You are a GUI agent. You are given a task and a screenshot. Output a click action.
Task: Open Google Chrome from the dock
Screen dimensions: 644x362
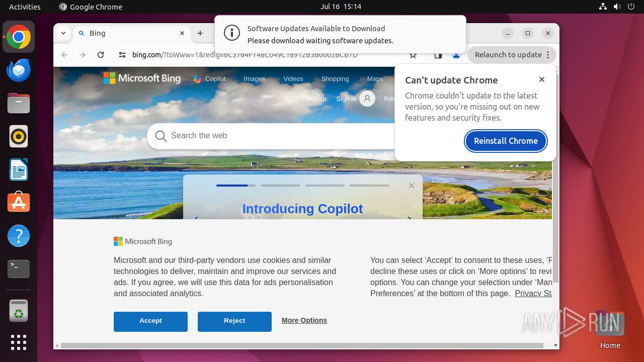click(19, 37)
